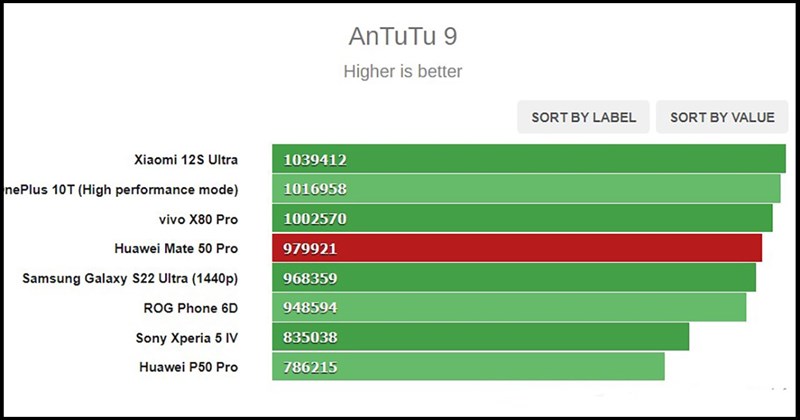Select the red Huawei Mate 50 Pro bar

point(517,248)
